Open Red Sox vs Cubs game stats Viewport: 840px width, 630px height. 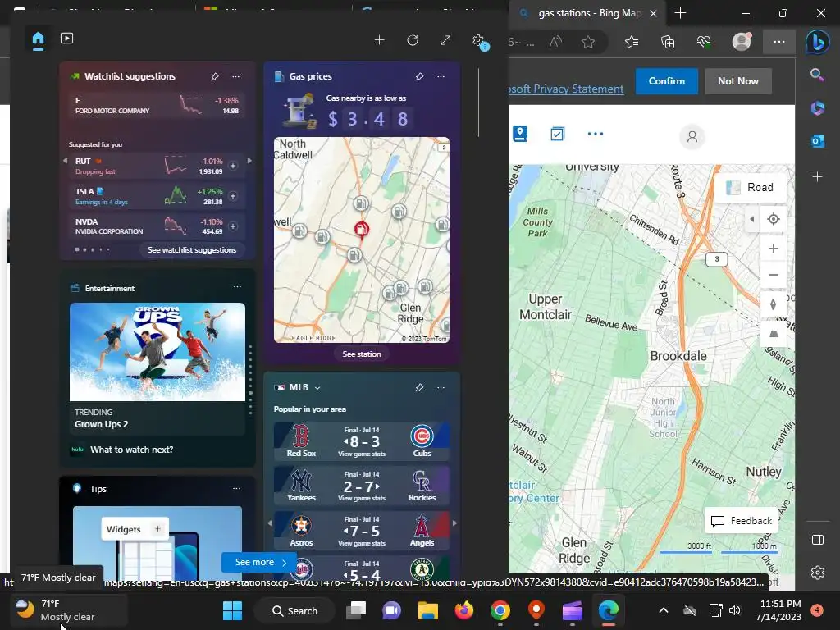coord(362,441)
